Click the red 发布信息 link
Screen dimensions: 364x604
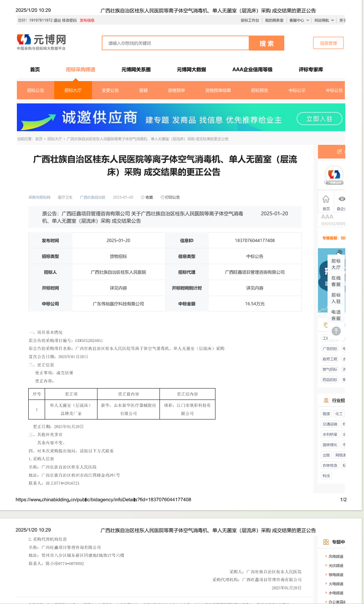pyautogui.click(x=87, y=20)
